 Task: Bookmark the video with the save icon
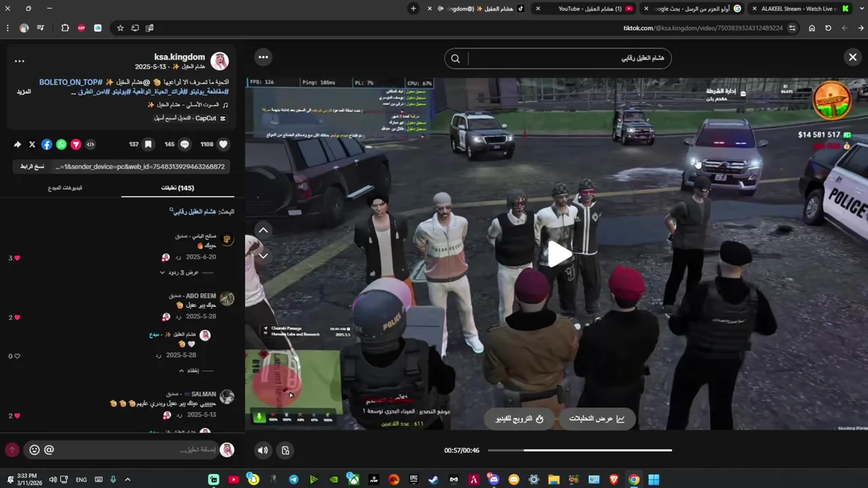[148, 144]
